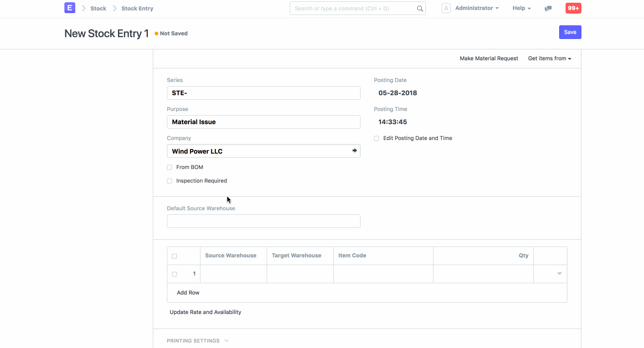The height and width of the screenshot is (348, 644).
Task: Click the Posting Date value 05-28-2018
Action: [398, 93]
